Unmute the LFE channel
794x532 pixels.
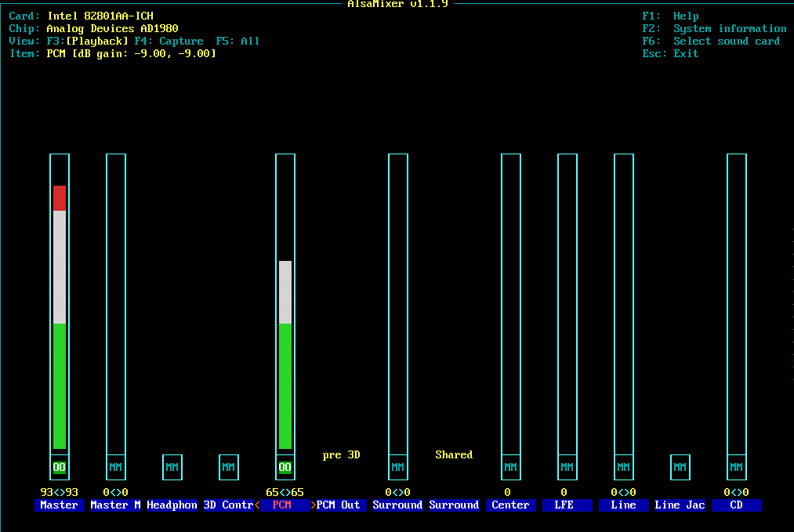(x=567, y=468)
